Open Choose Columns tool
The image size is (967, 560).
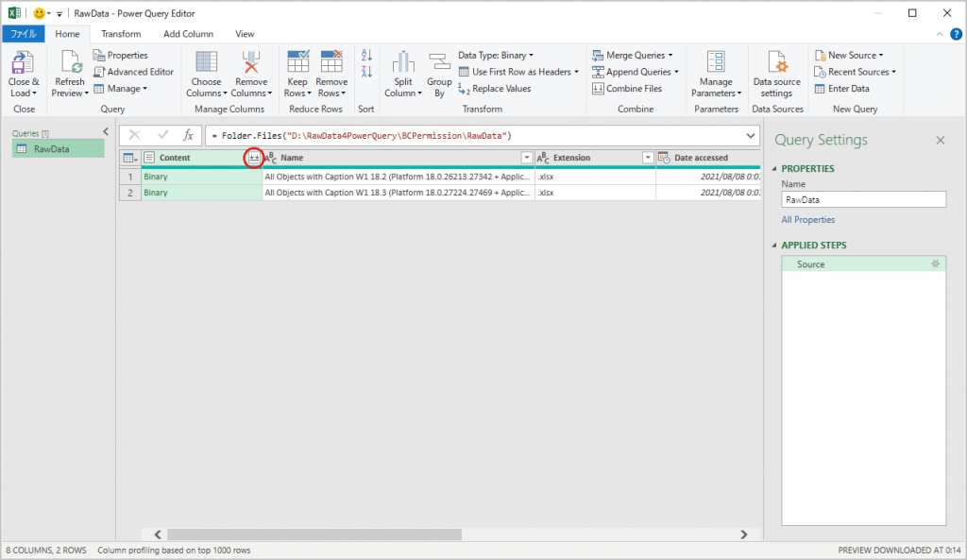206,75
